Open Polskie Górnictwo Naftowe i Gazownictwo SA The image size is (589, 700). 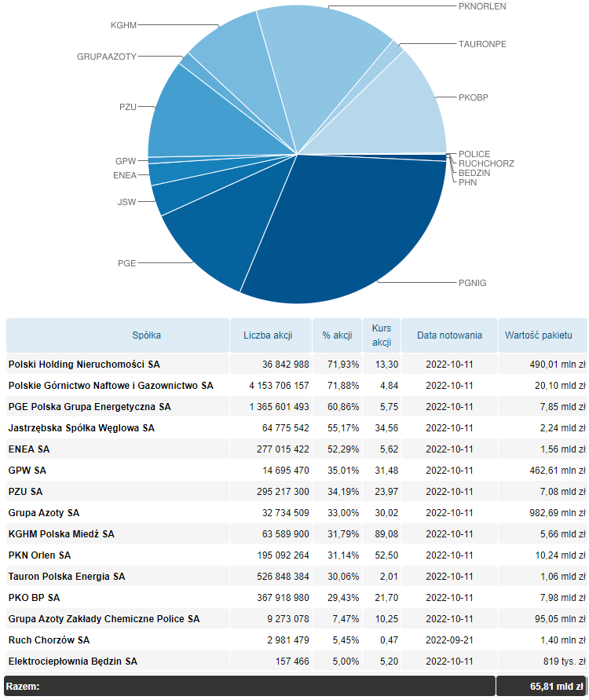[111, 385]
